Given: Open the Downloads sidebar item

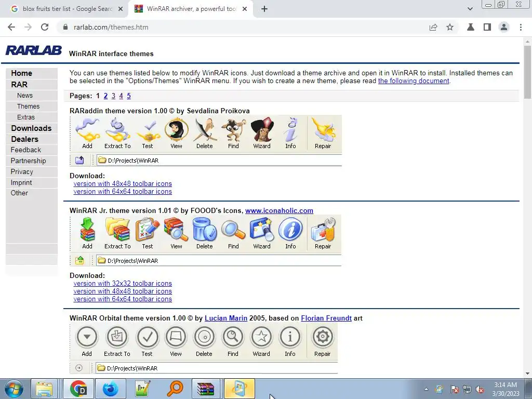Looking at the screenshot, I should (31, 128).
